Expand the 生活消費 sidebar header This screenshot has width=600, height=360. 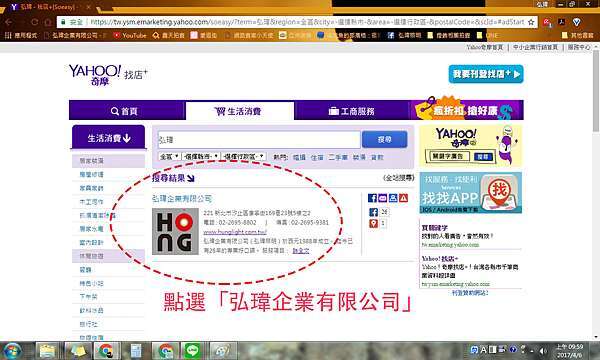109,137
